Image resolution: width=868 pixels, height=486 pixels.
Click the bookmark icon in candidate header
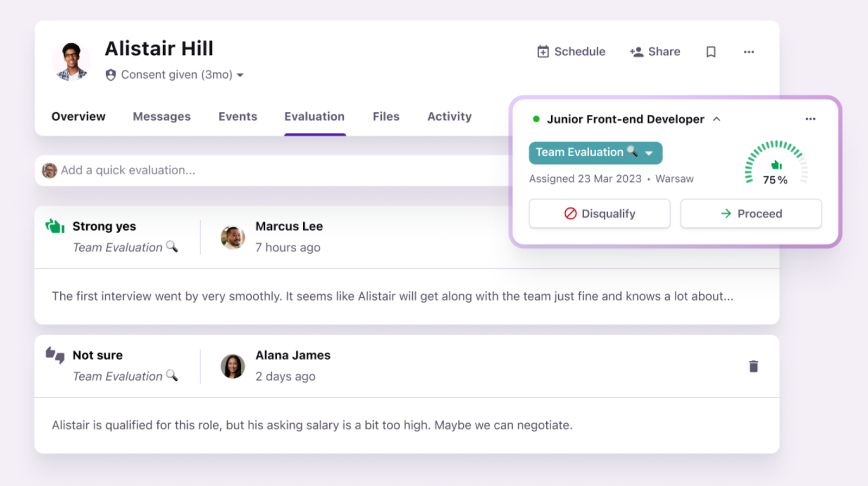(711, 52)
